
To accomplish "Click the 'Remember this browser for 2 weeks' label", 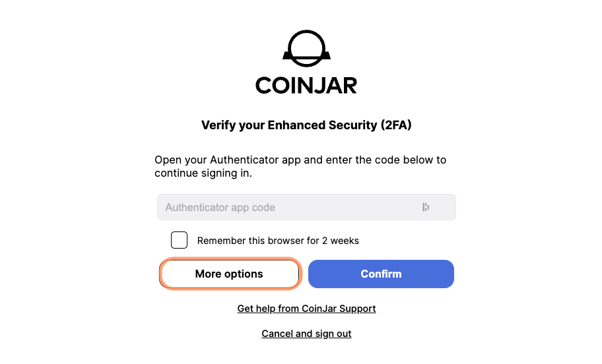I will [278, 241].
